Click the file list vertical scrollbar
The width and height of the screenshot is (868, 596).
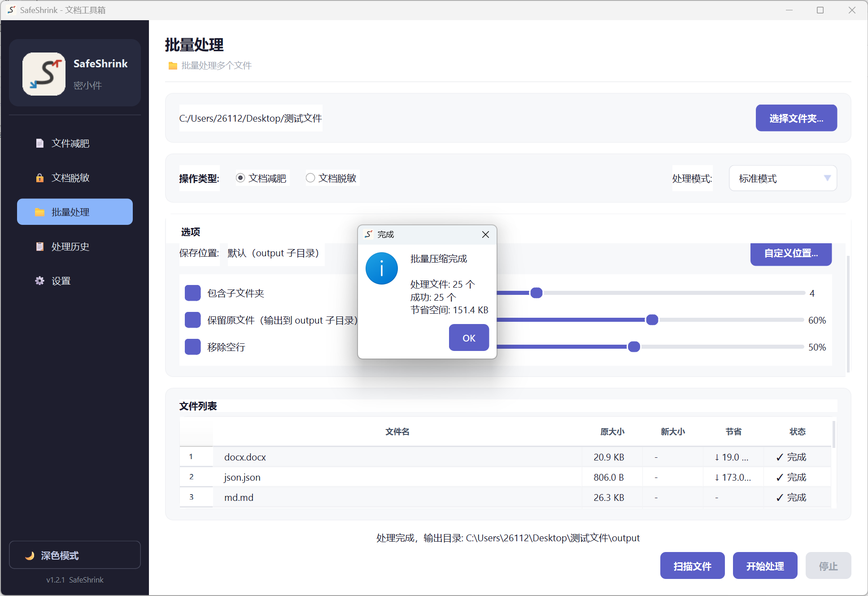click(833, 434)
